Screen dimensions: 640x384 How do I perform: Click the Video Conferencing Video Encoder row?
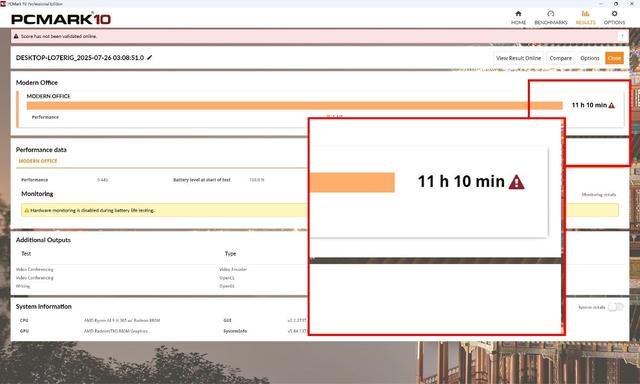pyautogui.click(x=161, y=269)
